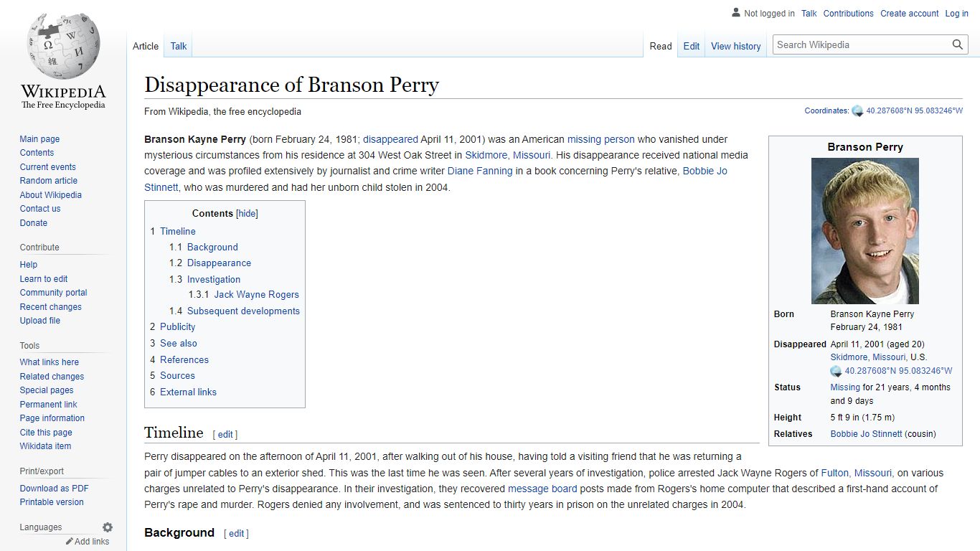This screenshot has width=980, height=551.
Task: Open Permanent link in Tools
Action: [48, 405]
